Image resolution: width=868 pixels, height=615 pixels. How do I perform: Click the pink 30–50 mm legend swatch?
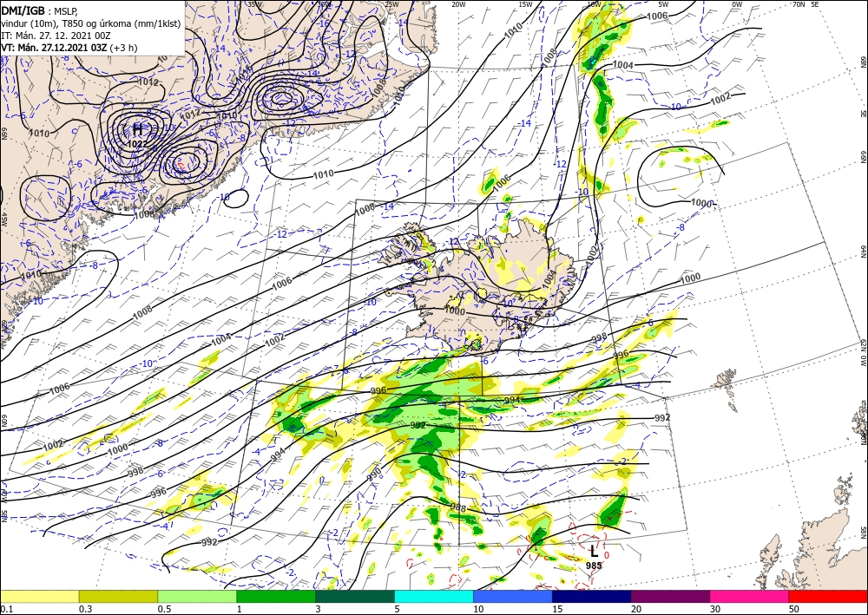click(x=749, y=596)
